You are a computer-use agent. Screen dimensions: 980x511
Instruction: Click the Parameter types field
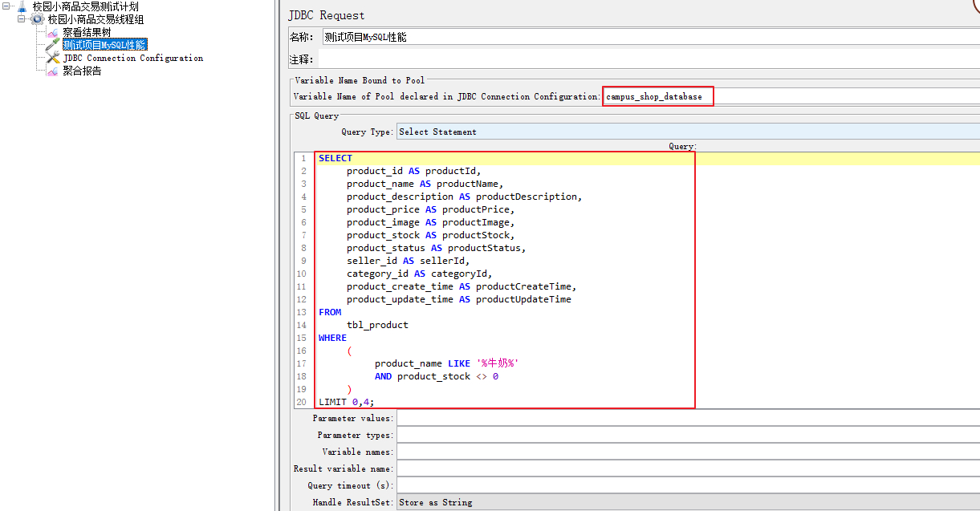point(688,435)
